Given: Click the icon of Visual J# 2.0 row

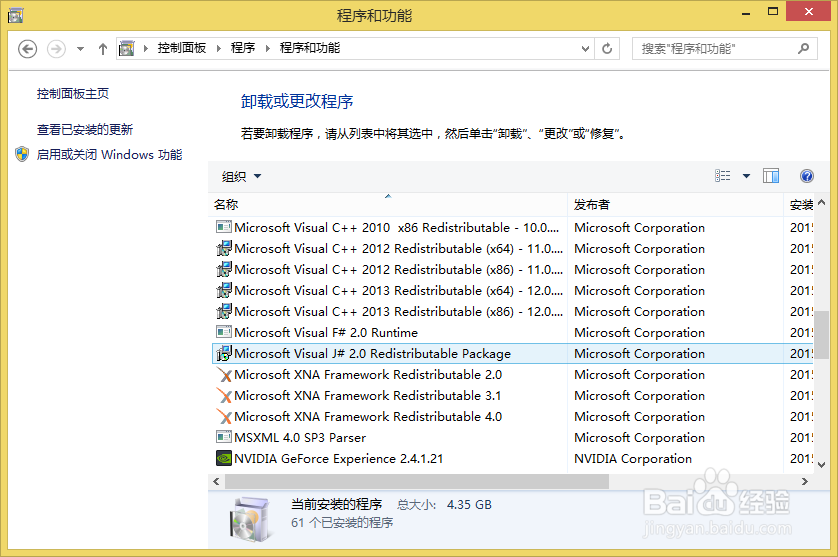Looking at the screenshot, I should click(223, 353).
